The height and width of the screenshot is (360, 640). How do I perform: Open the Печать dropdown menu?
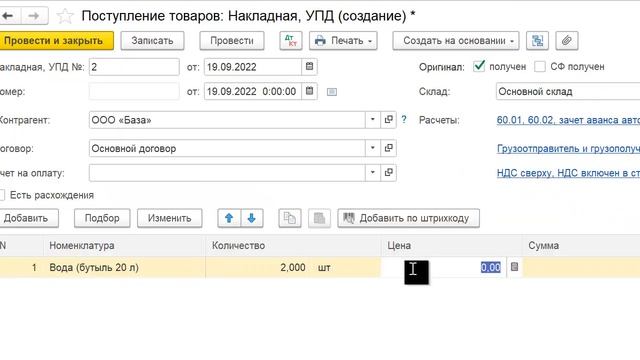343,40
